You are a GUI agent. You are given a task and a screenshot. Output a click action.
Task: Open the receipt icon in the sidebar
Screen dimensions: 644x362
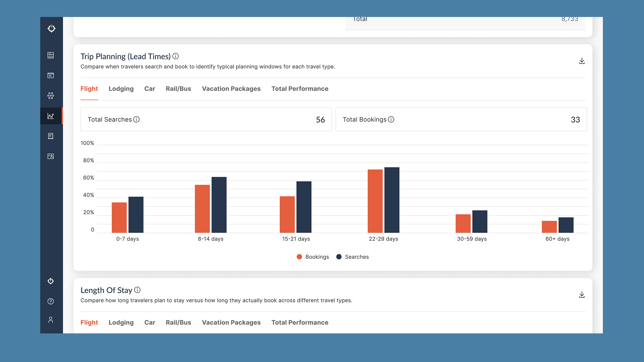pyautogui.click(x=51, y=136)
